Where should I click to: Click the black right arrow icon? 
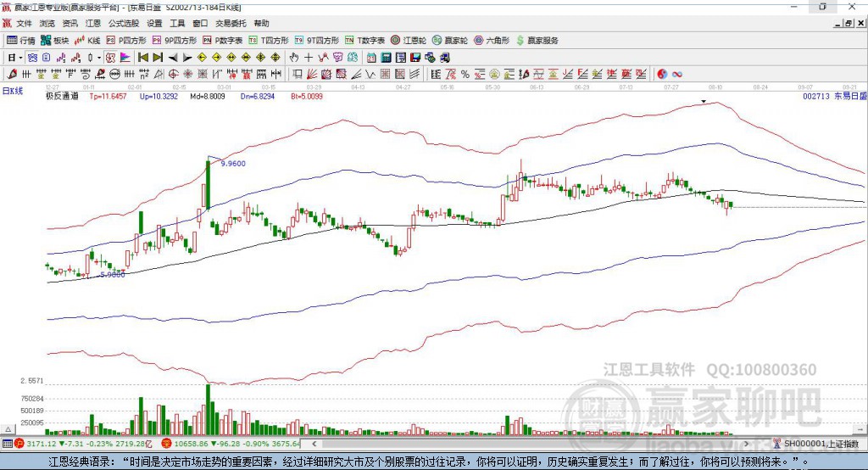point(187,58)
